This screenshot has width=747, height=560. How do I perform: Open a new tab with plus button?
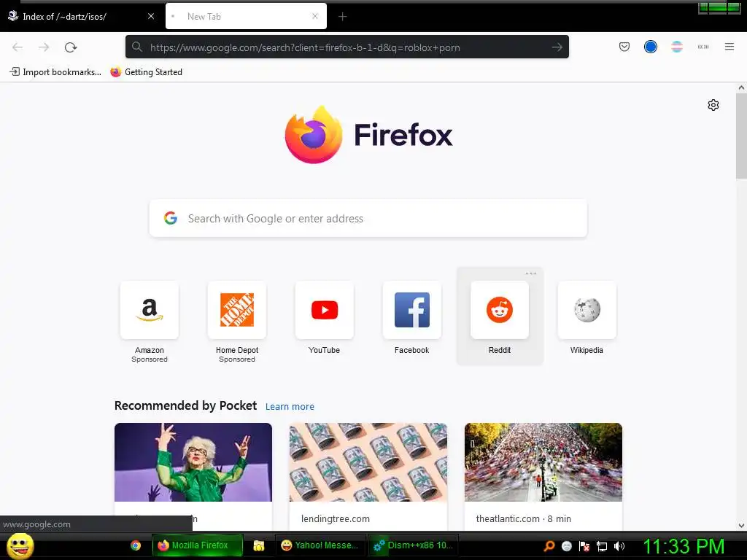pyautogui.click(x=343, y=17)
